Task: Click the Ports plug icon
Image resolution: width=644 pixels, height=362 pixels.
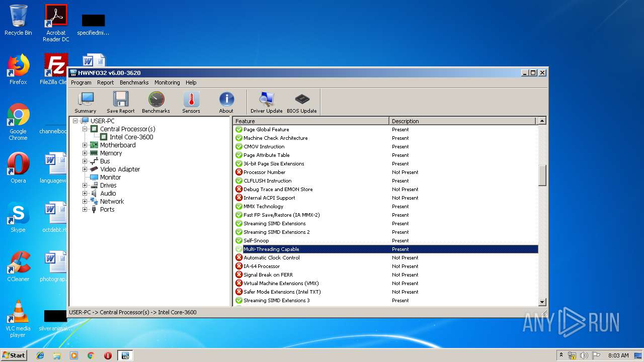Action: [94, 209]
